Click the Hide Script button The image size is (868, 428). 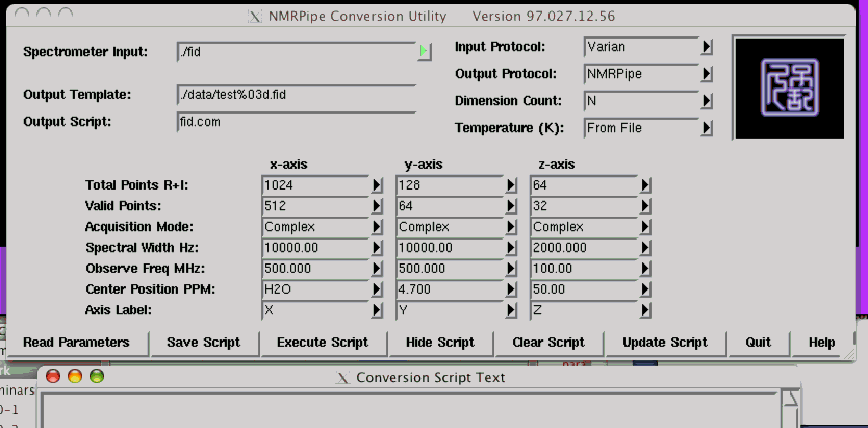(440, 343)
